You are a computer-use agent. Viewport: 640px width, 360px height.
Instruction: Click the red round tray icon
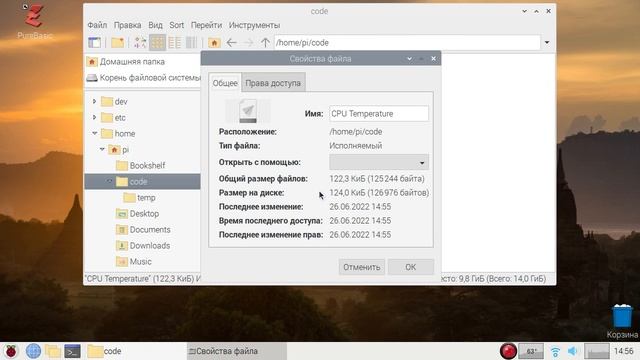pyautogui.click(x=508, y=351)
